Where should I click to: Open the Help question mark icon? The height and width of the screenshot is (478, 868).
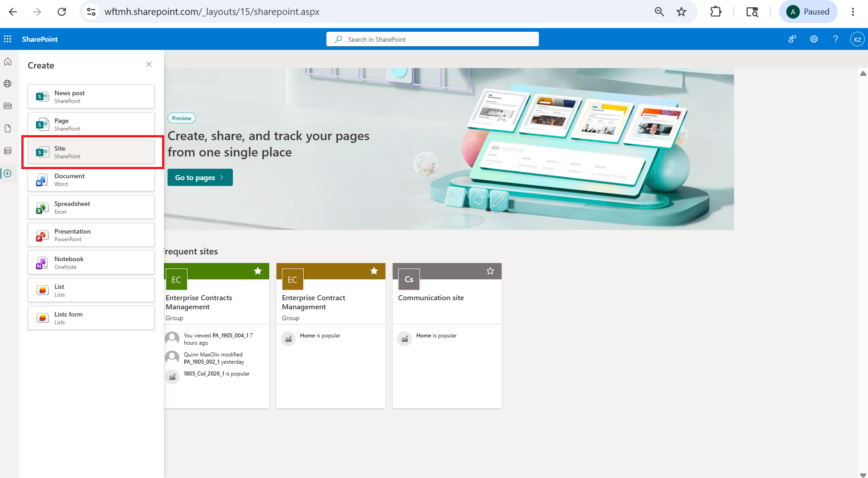point(835,39)
